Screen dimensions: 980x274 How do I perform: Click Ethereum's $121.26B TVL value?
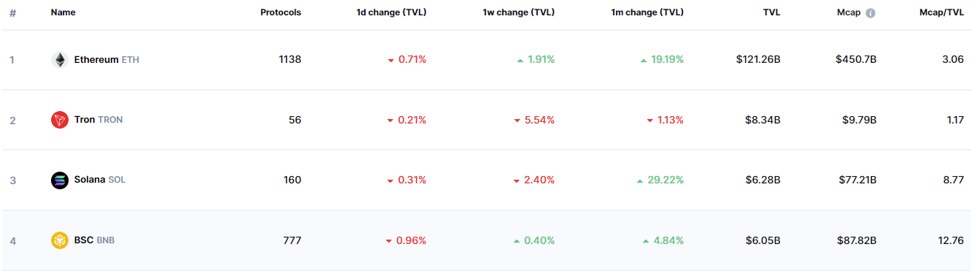coord(758,60)
